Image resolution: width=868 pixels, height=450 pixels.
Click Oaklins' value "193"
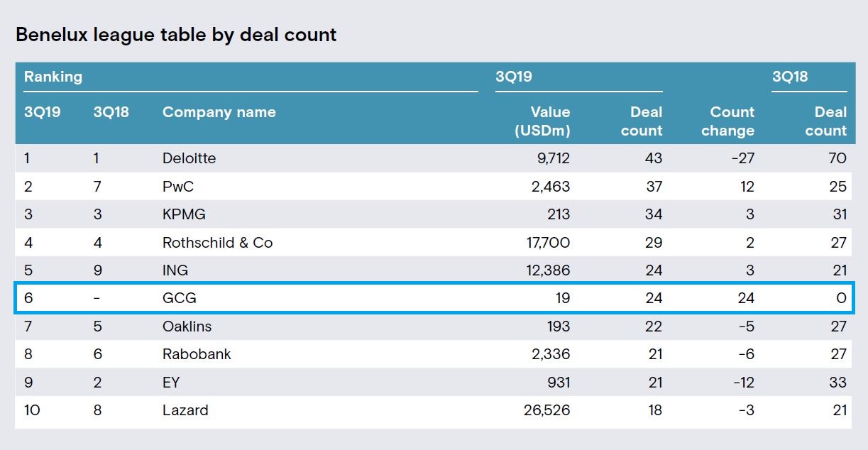click(x=558, y=326)
